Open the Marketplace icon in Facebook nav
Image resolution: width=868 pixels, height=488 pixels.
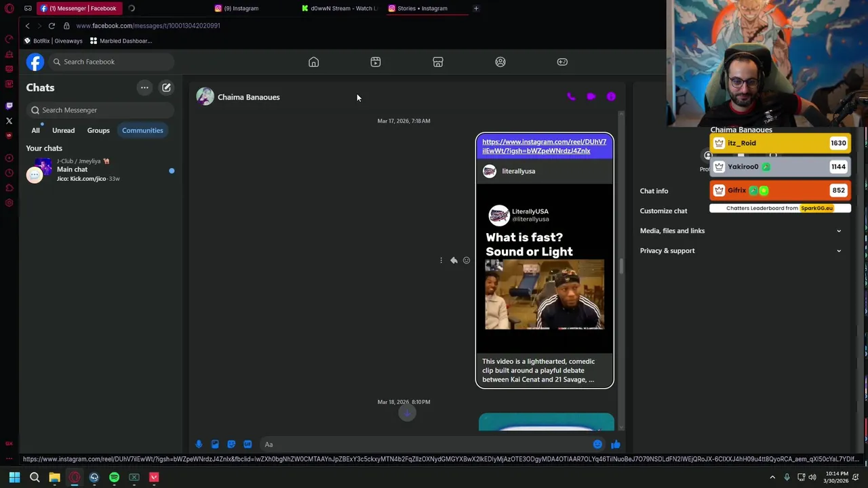click(x=438, y=62)
